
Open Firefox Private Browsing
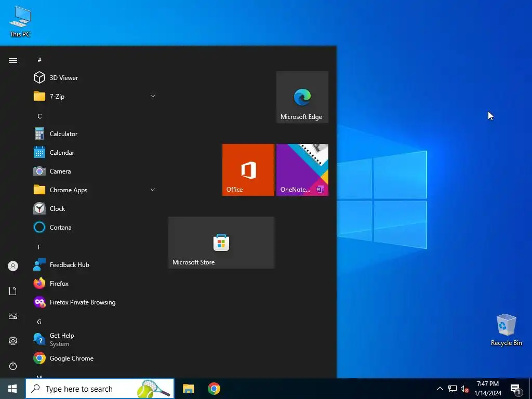(x=95, y=302)
